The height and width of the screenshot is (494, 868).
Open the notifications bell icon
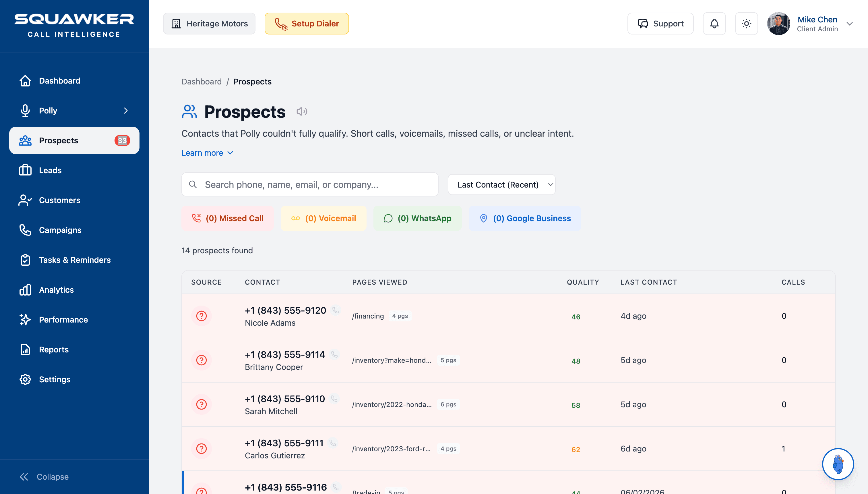(714, 24)
